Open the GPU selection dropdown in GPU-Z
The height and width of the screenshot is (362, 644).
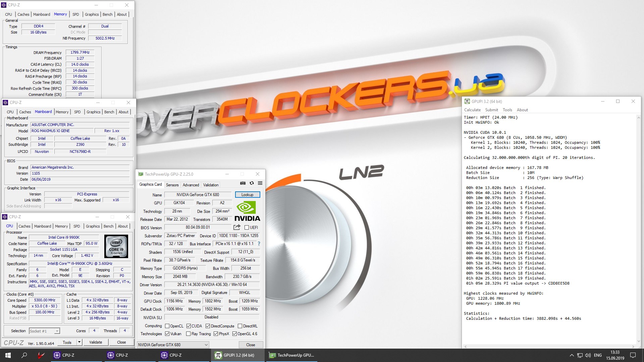pyautogui.click(x=173, y=345)
